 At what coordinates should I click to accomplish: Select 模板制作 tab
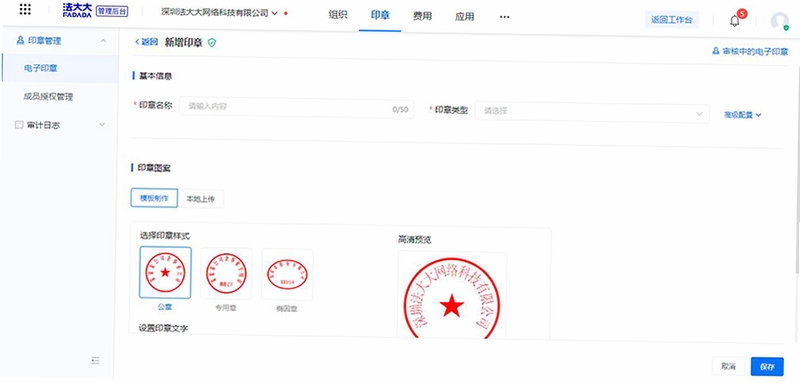tap(154, 198)
